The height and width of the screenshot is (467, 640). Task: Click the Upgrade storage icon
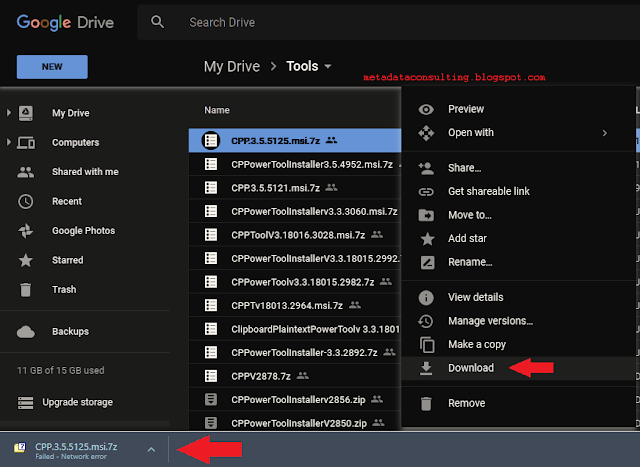click(26, 403)
